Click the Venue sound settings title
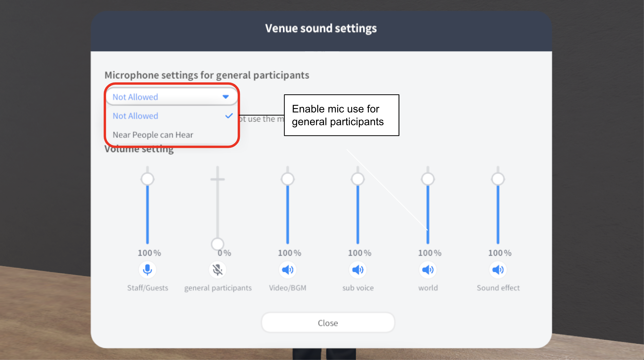 click(x=321, y=28)
